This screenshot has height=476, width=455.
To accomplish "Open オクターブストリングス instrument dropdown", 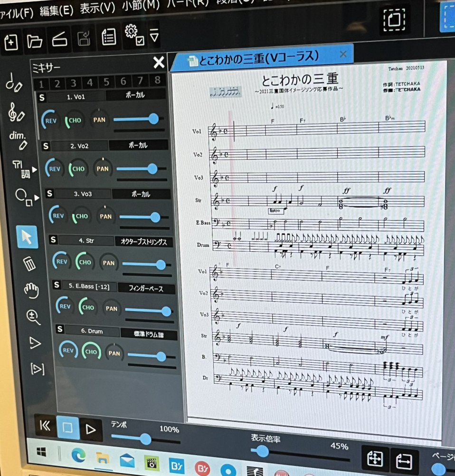I will point(143,242).
